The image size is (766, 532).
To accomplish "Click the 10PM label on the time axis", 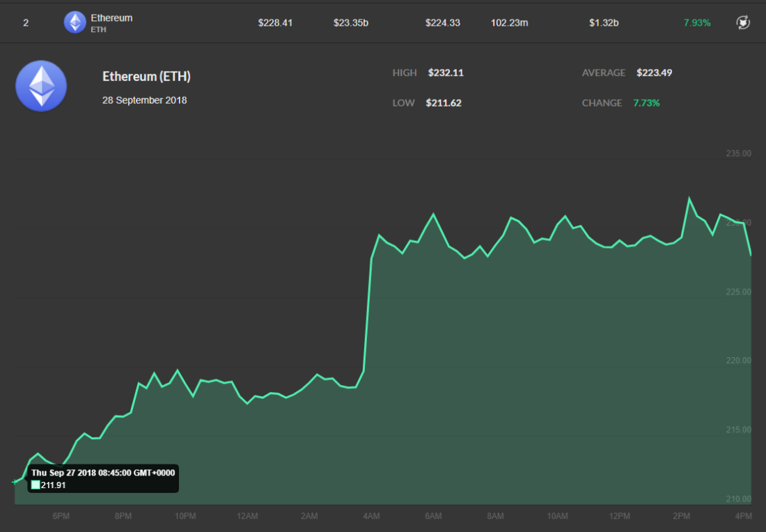I will click(185, 517).
